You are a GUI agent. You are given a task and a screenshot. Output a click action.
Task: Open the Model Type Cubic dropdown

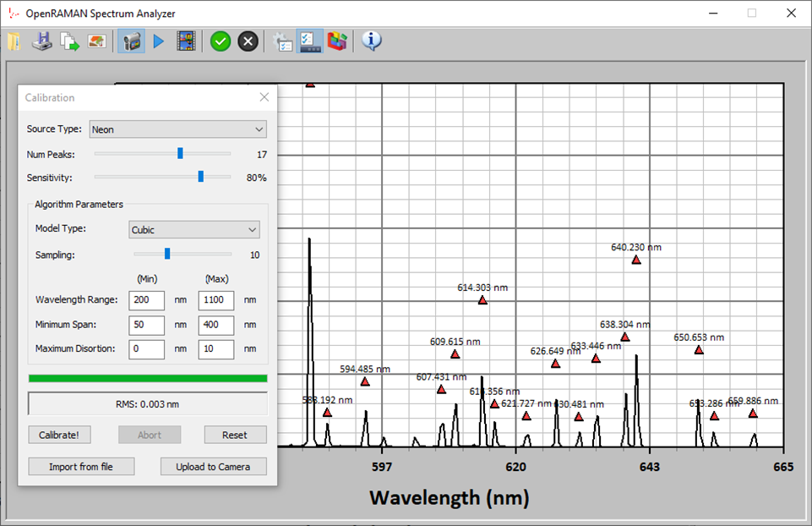(193, 230)
